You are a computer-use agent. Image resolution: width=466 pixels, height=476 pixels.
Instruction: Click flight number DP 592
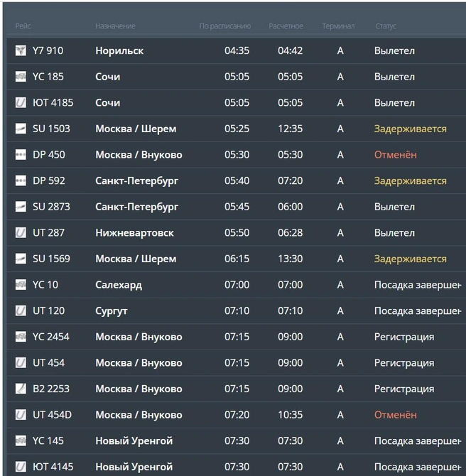coord(49,180)
